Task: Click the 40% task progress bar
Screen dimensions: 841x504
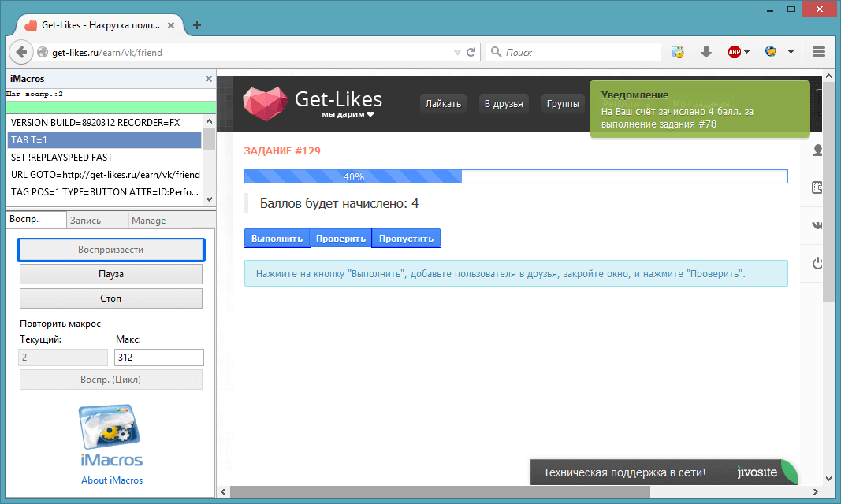Action: (516, 176)
